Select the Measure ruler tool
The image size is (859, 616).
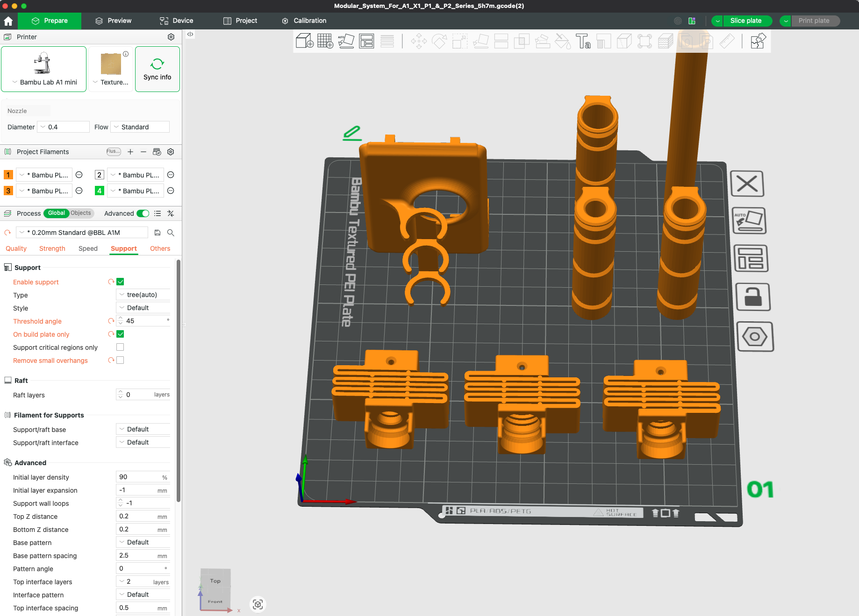click(727, 41)
